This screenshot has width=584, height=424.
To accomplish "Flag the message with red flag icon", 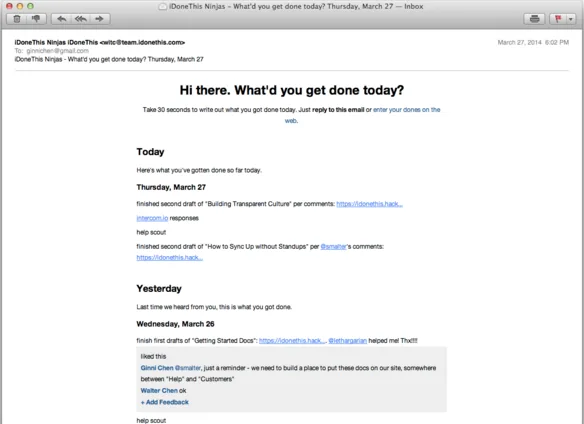I will (x=558, y=19).
